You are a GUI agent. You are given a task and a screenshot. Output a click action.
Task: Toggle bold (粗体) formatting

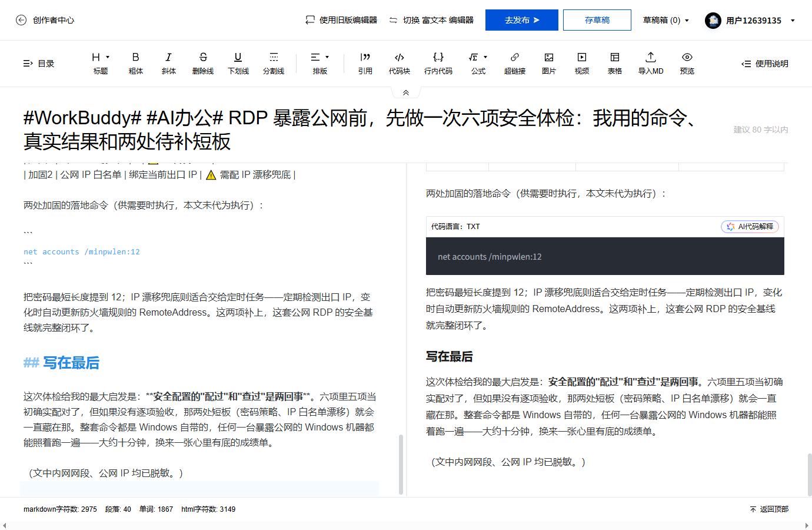pyautogui.click(x=136, y=63)
